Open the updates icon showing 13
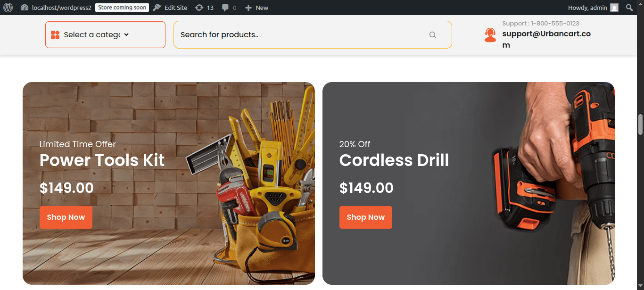Screen dimensions: 644x290 coord(199,8)
